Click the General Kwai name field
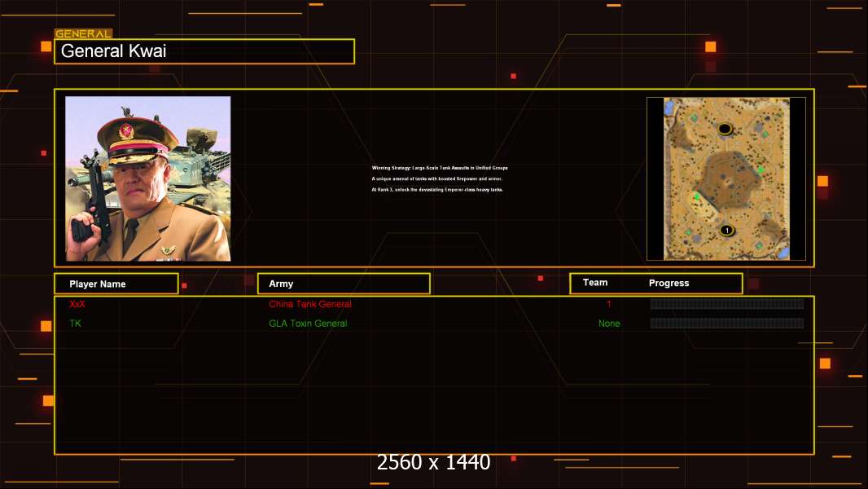The image size is (868, 489). click(x=204, y=51)
